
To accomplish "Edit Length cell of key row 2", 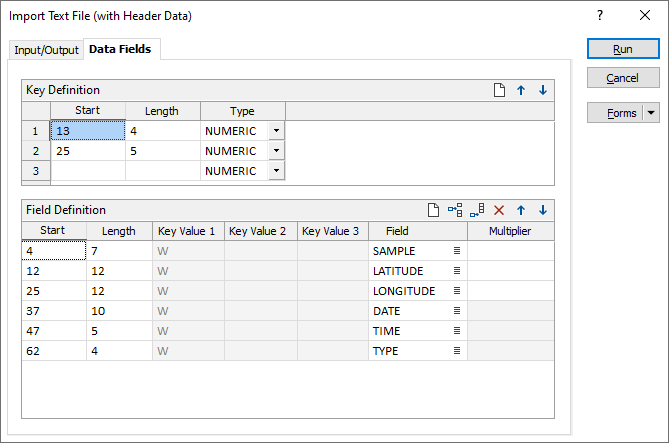I will coord(163,151).
